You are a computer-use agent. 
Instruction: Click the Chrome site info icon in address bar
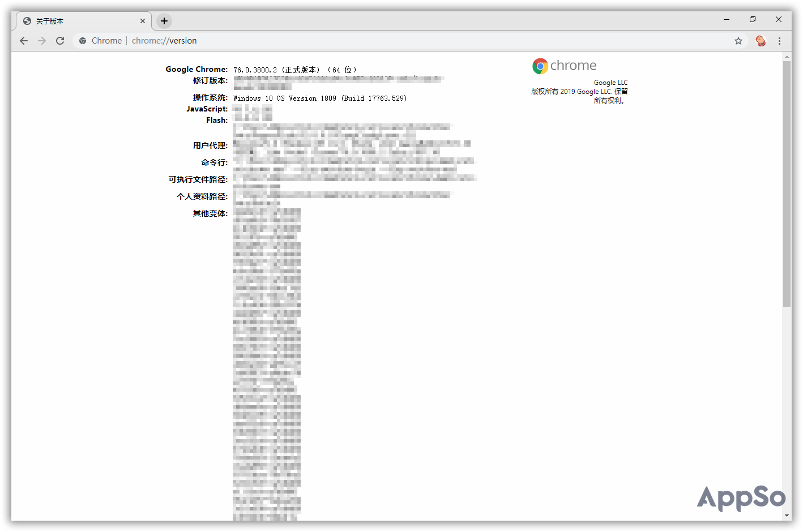[83, 41]
